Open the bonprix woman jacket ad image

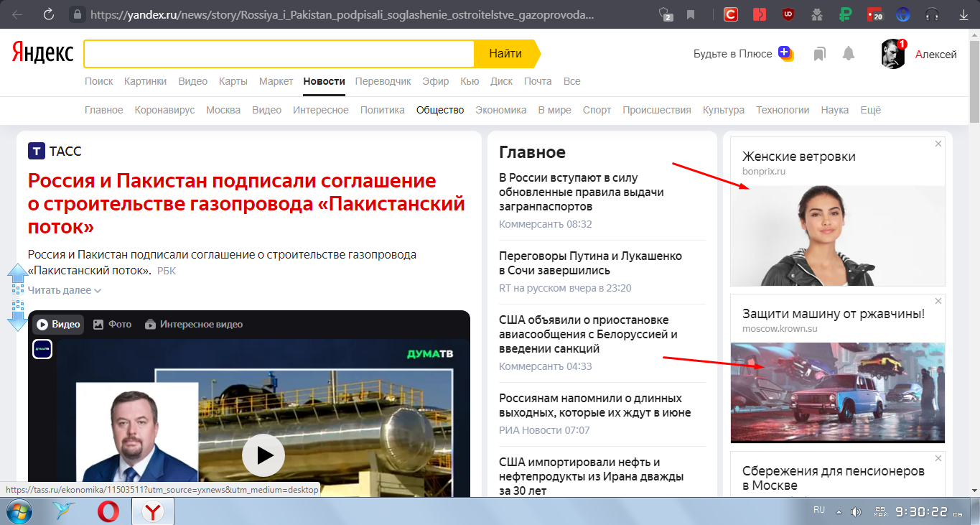(x=837, y=236)
